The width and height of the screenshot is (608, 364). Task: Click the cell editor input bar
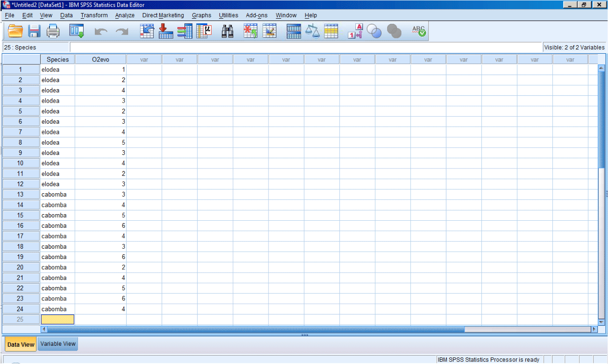pos(305,47)
